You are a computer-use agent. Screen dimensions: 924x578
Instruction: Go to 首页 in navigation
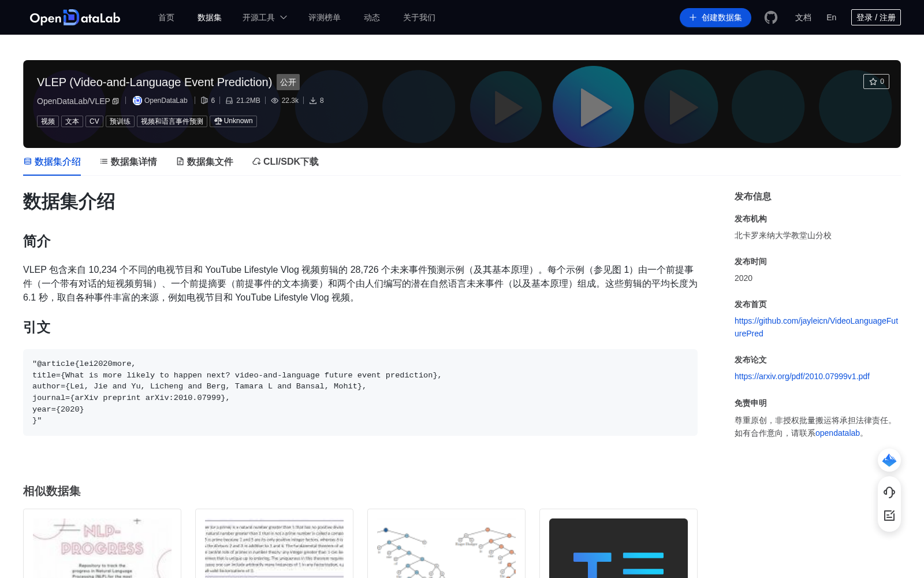pyautogui.click(x=166, y=17)
